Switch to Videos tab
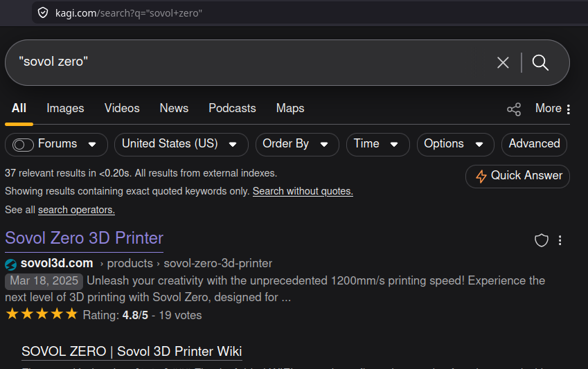Image resolution: width=588 pixels, height=369 pixels. click(x=122, y=109)
